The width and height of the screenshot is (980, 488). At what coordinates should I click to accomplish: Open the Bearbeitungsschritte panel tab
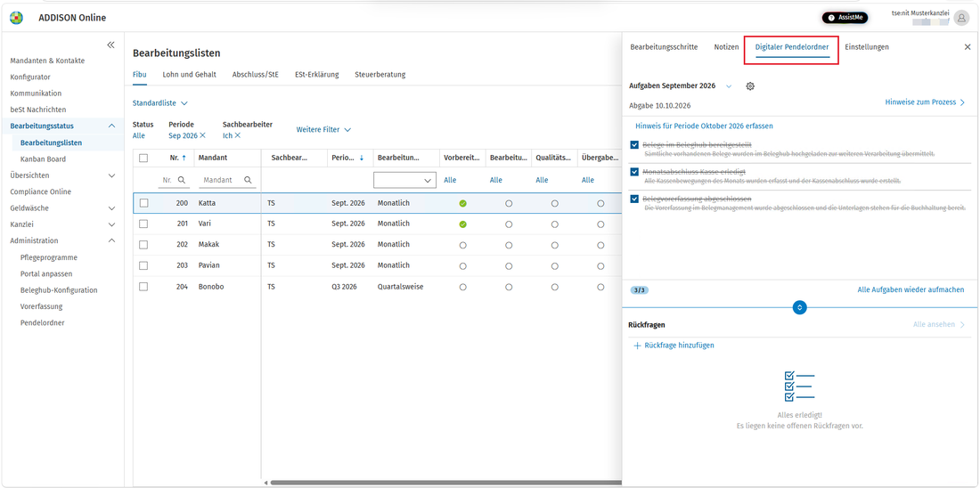tap(664, 47)
